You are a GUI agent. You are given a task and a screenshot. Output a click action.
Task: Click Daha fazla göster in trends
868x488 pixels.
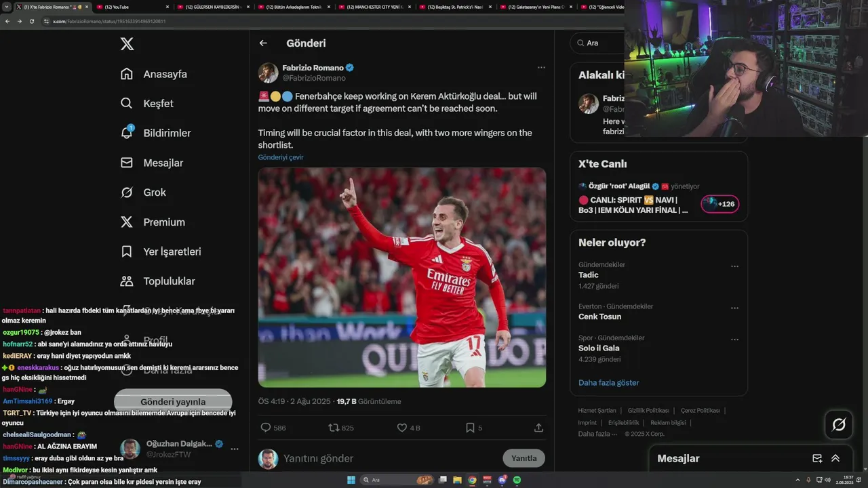coord(608,383)
